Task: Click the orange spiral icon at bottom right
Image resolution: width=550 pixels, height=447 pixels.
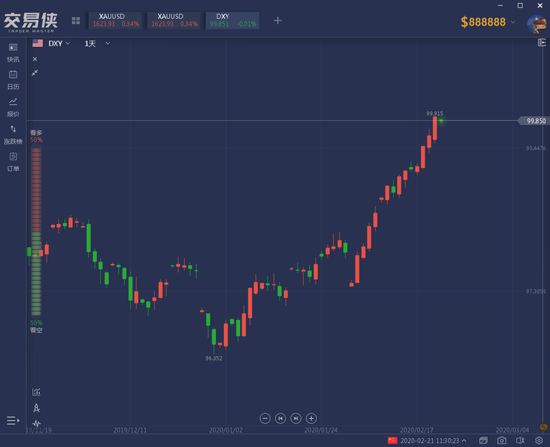Action: click(543, 427)
